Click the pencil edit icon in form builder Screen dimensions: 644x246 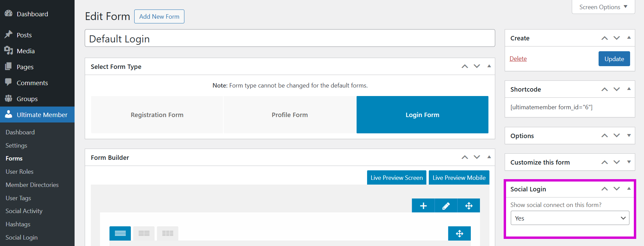446,206
